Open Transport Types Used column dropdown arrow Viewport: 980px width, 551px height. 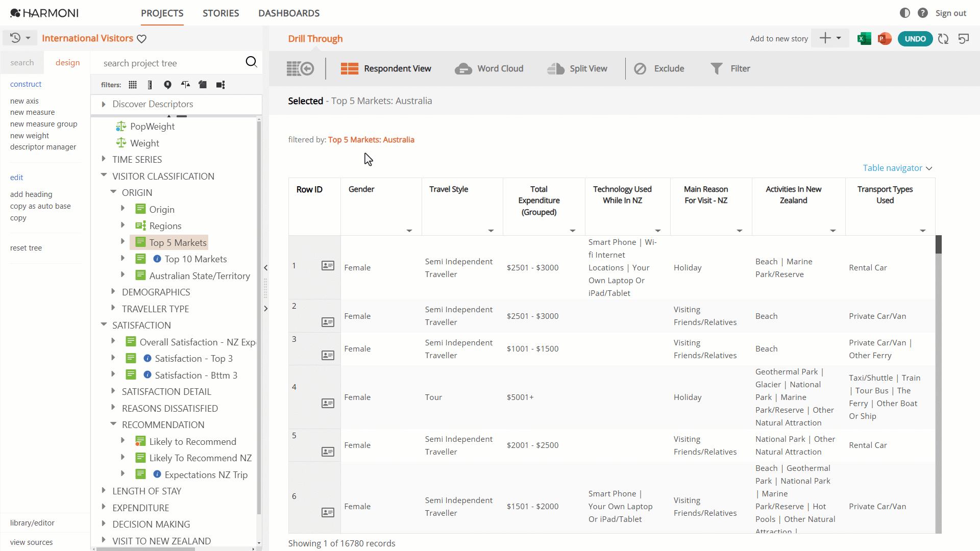click(x=923, y=231)
